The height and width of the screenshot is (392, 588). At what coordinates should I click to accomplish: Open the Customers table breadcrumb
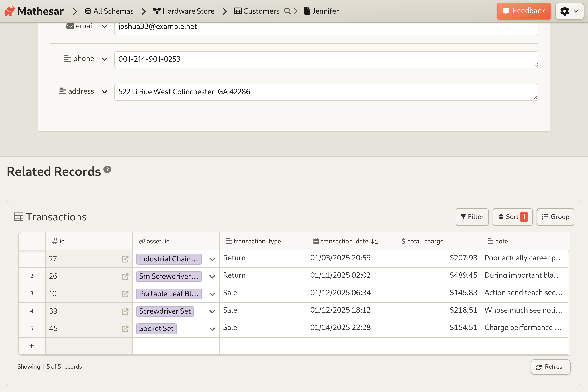point(257,11)
